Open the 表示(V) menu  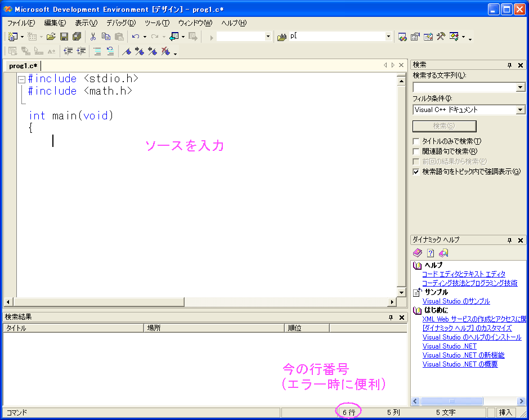tap(86, 23)
